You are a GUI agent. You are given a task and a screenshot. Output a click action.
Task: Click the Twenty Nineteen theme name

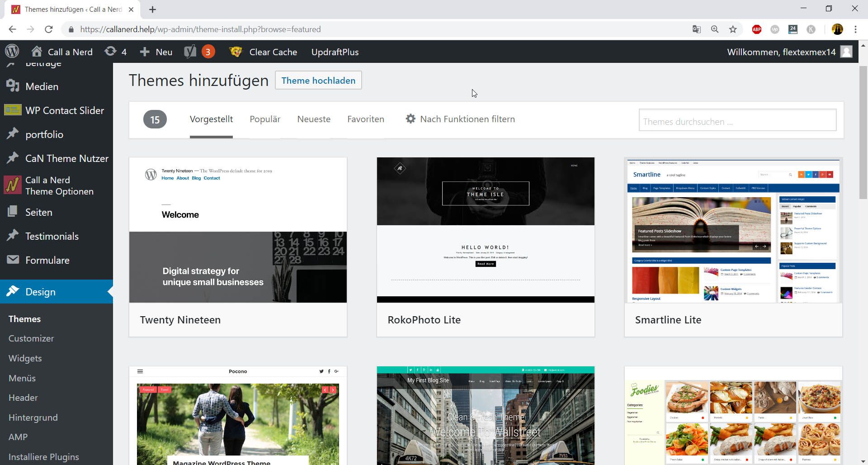pyautogui.click(x=180, y=320)
